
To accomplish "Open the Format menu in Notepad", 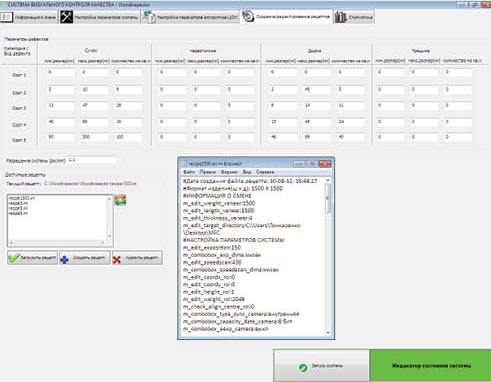I will [x=229, y=172].
